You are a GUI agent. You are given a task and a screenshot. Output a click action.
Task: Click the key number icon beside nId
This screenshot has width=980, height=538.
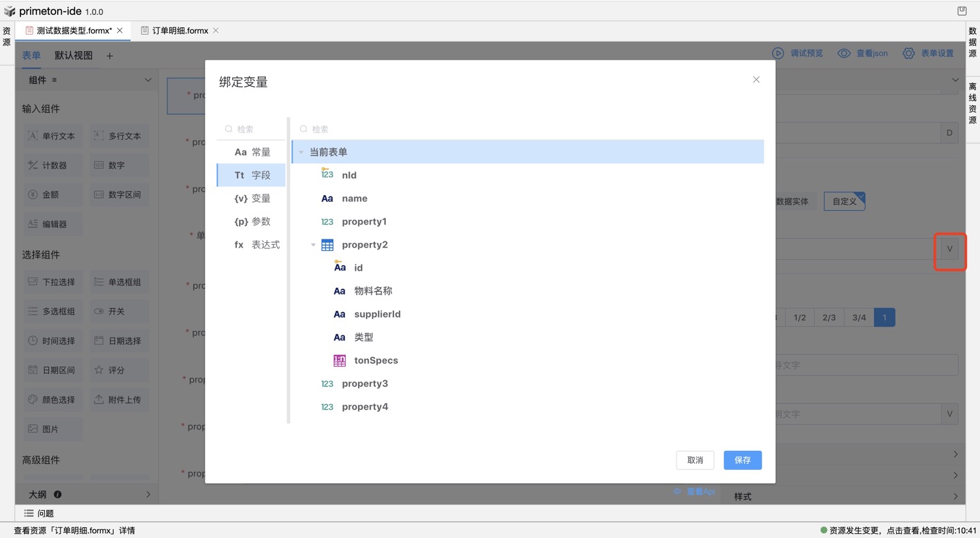tap(327, 175)
